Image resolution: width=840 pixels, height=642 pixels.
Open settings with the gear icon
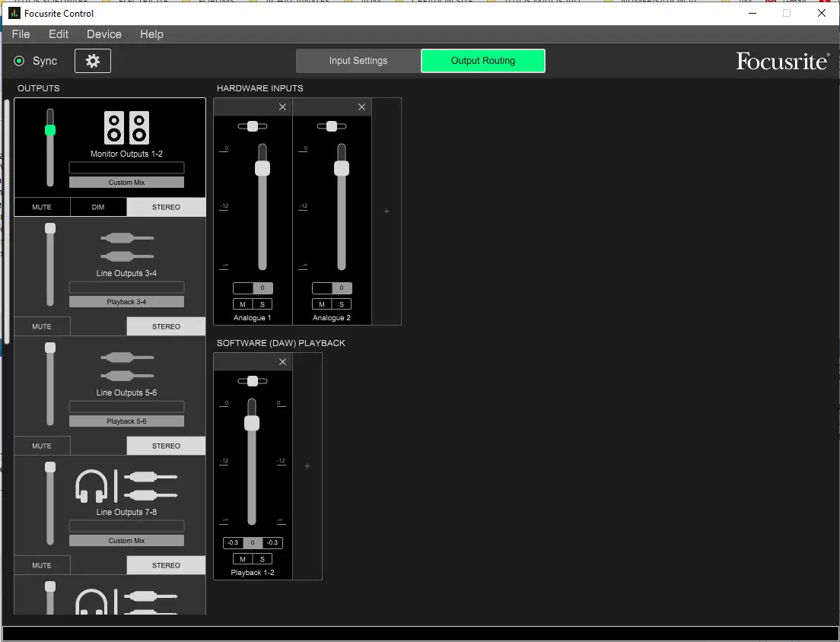click(x=93, y=61)
